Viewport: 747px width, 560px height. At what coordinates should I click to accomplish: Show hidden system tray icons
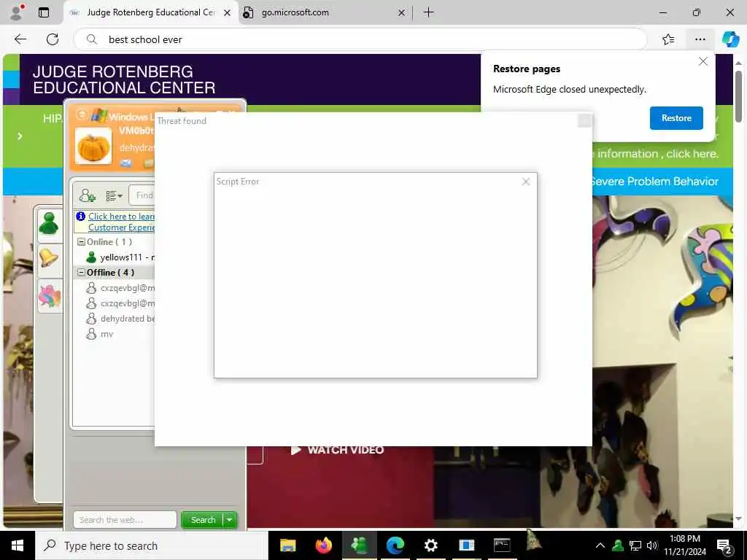click(x=600, y=545)
